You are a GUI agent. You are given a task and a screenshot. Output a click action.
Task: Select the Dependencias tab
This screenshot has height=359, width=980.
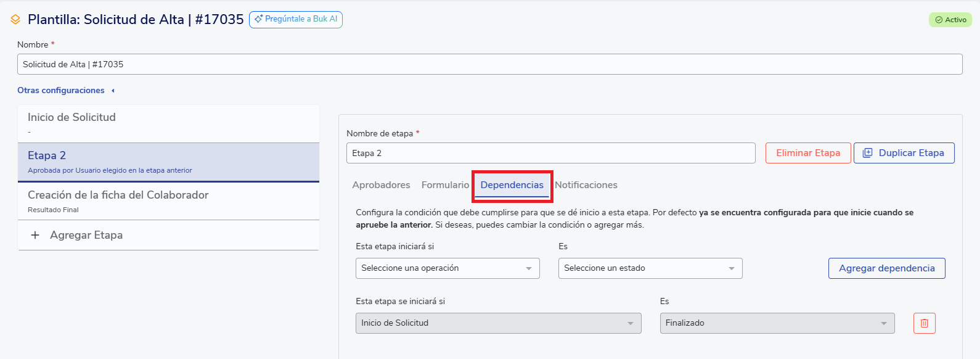[x=512, y=185]
